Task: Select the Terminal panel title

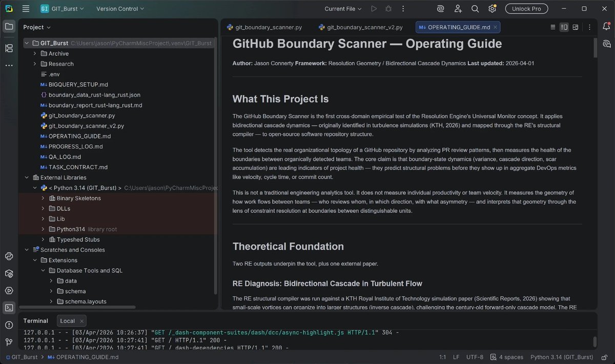Action: [x=35, y=321]
